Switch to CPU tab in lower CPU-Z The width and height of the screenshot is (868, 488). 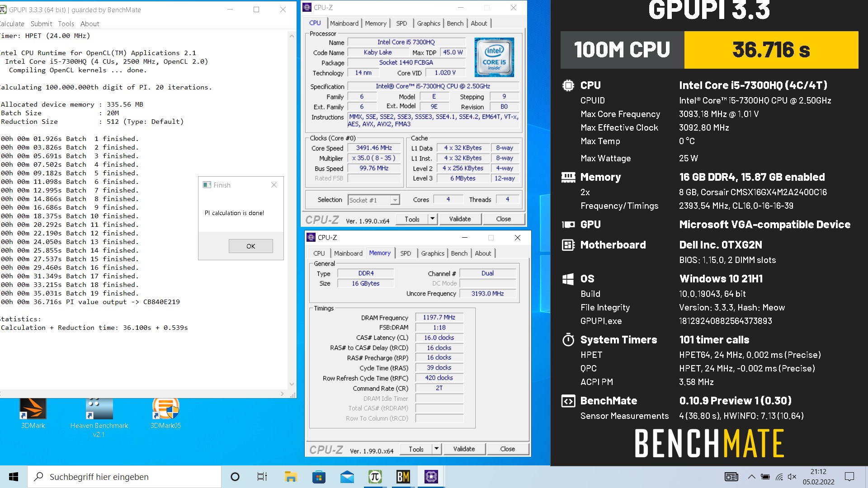tap(319, 253)
